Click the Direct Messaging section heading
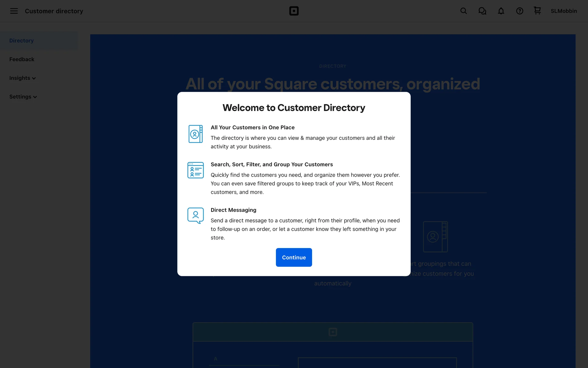This screenshot has width=588, height=368. tap(233, 210)
